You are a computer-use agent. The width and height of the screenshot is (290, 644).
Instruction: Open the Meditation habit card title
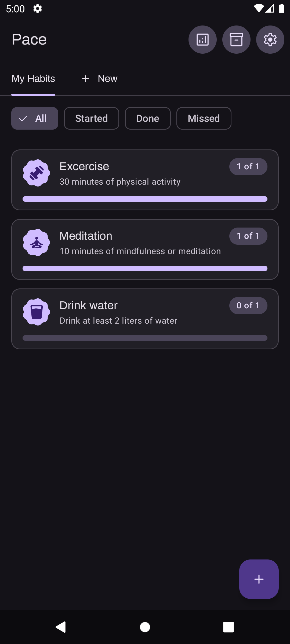pos(86,236)
